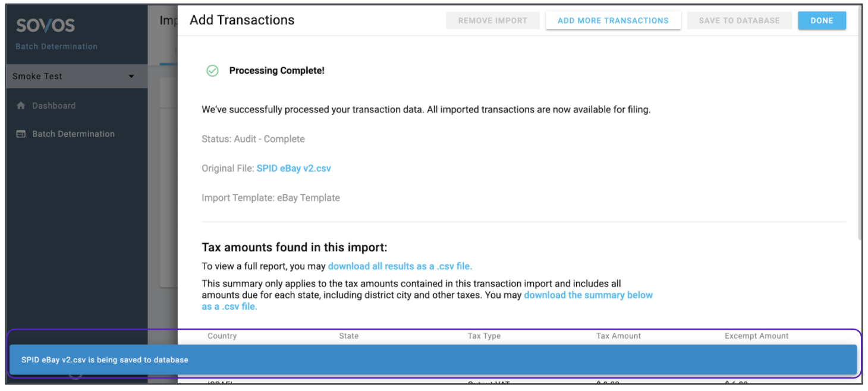Click the Dashboard home icon

(21, 106)
